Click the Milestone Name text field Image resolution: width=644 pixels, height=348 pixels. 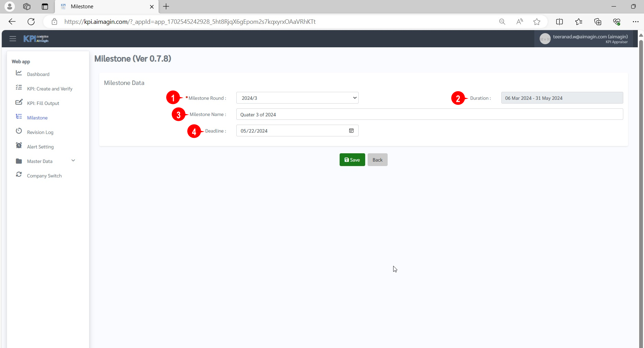pos(429,115)
